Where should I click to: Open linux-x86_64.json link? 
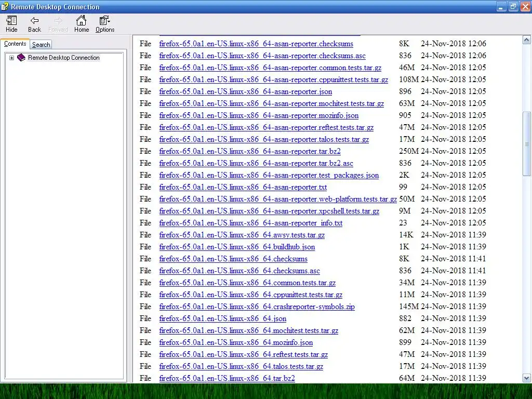(222, 318)
